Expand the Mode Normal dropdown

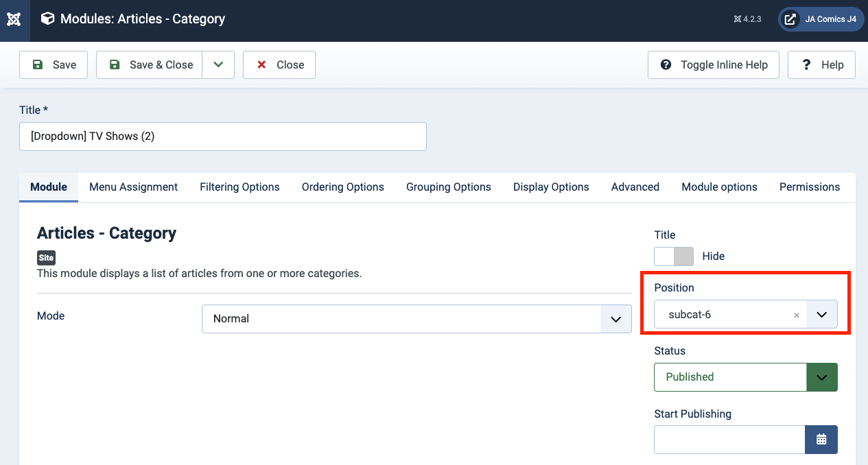(x=615, y=319)
